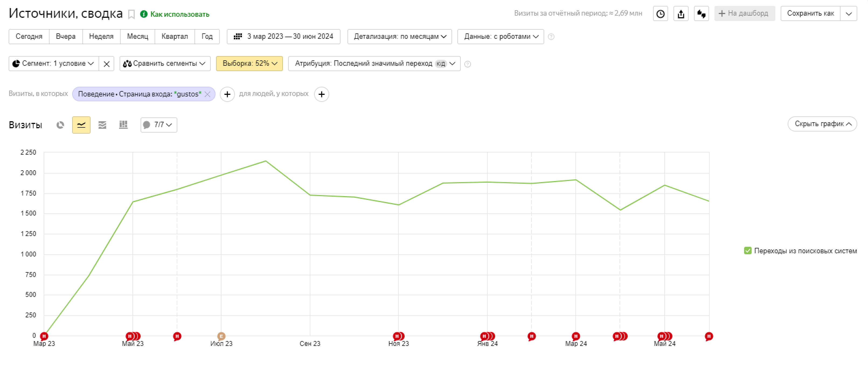Click the bookmark icon beside the title

click(131, 15)
